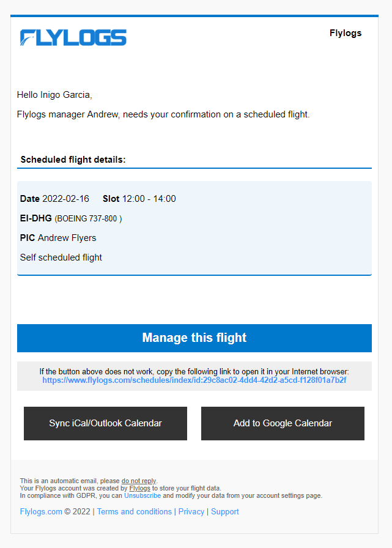Click the Hello Inigo Garcia greeting

pyautogui.click(x=54, y=95)
